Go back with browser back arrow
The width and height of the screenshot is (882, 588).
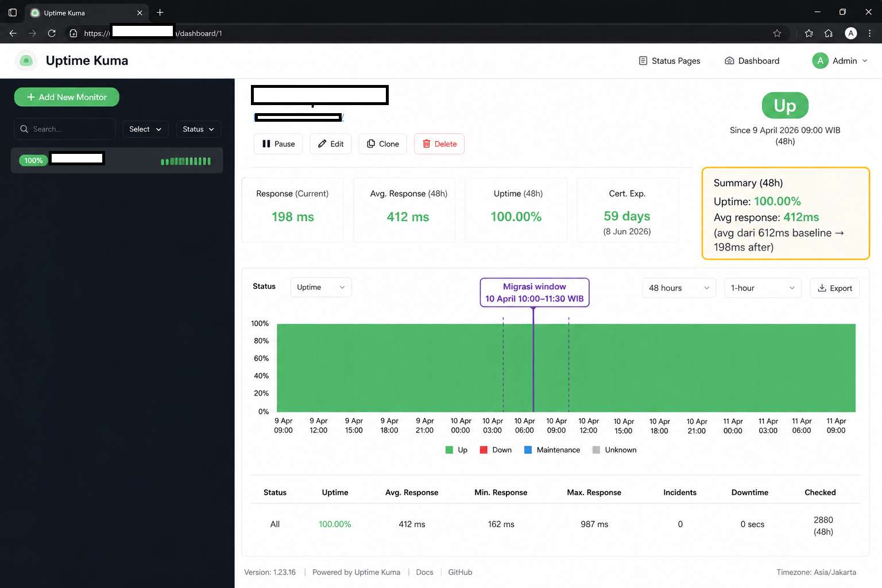(13, 33)
